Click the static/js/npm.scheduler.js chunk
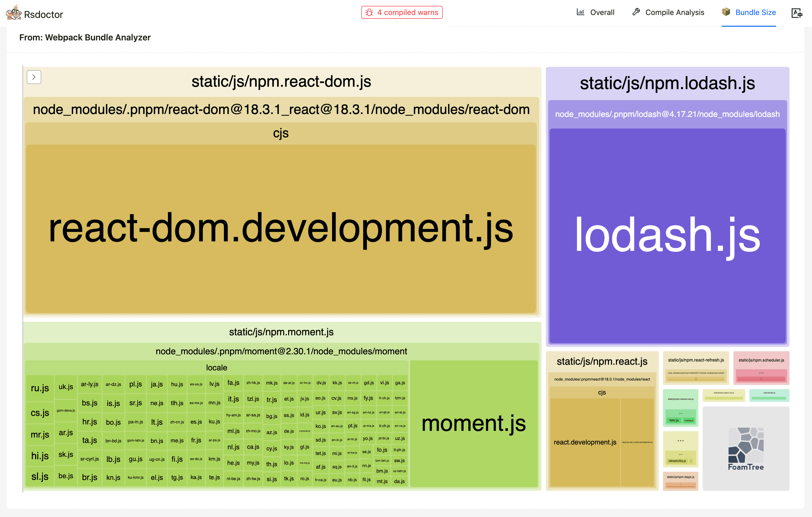The image size is (812, 517). click(761, 360)
